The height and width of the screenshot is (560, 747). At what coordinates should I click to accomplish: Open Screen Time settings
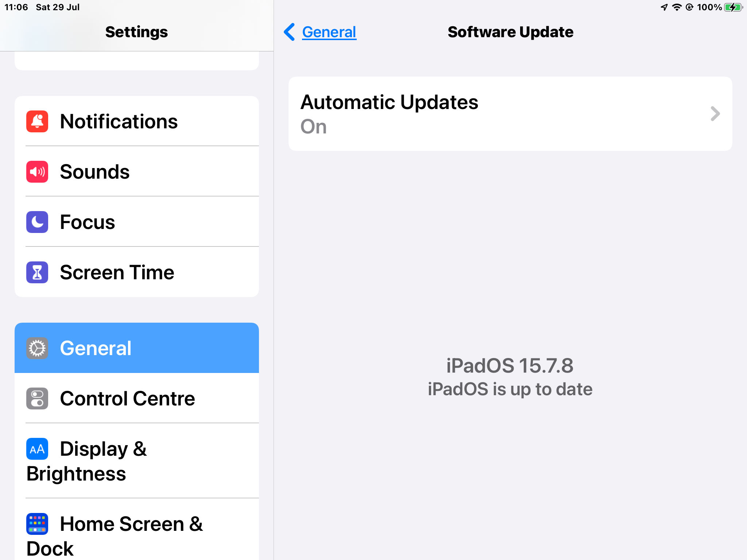point(137,272)
